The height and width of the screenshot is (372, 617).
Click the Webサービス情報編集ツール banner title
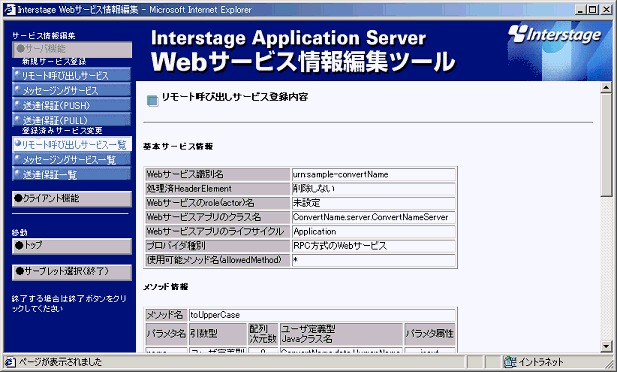coord(303,62)
